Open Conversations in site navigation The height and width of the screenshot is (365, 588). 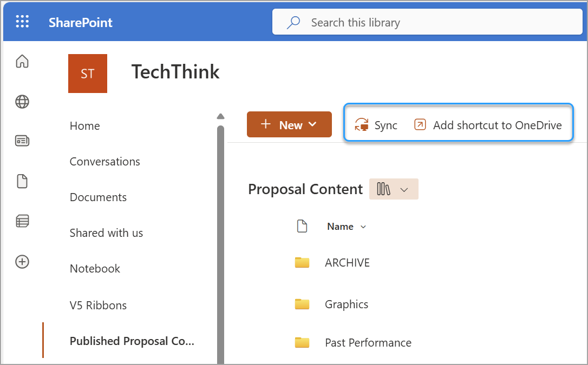click(105, 162)
